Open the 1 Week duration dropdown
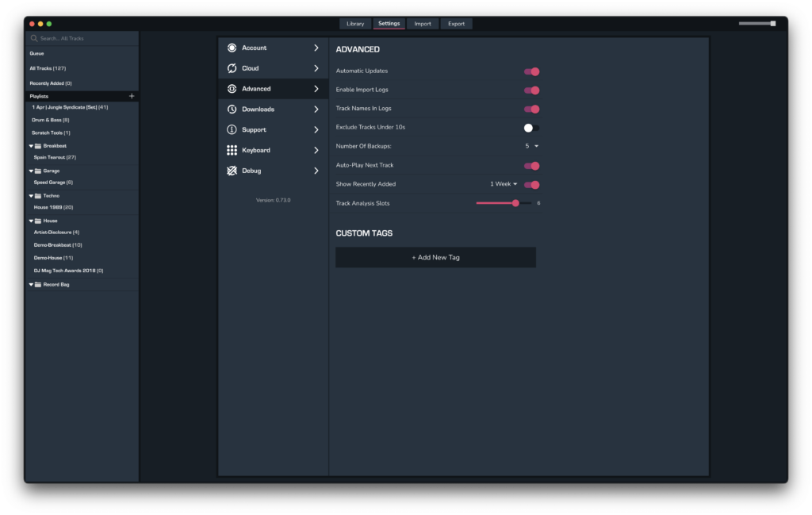The height and width of the screenshot is (515, 812). pos(504,184)
